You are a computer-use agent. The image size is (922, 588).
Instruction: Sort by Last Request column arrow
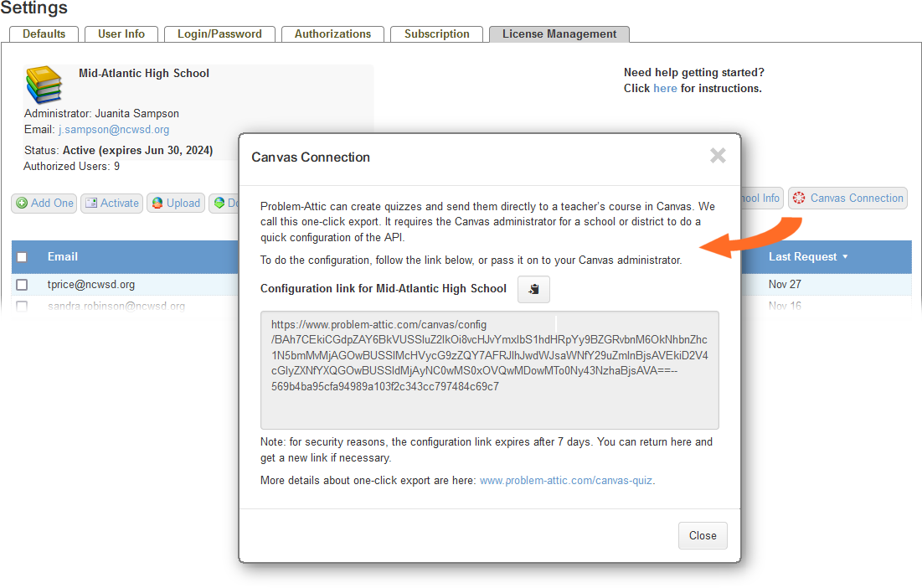pyautogui.click(x=845, y=257)
